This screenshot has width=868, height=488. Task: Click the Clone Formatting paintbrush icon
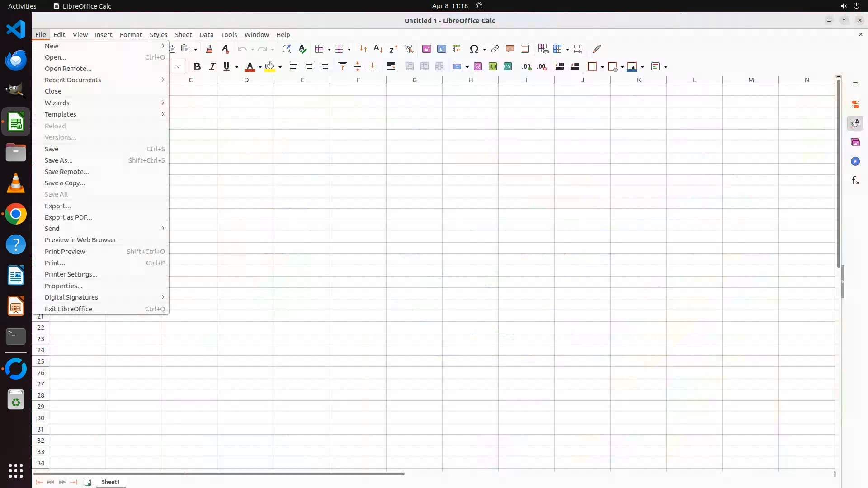[x=209, y=49]
